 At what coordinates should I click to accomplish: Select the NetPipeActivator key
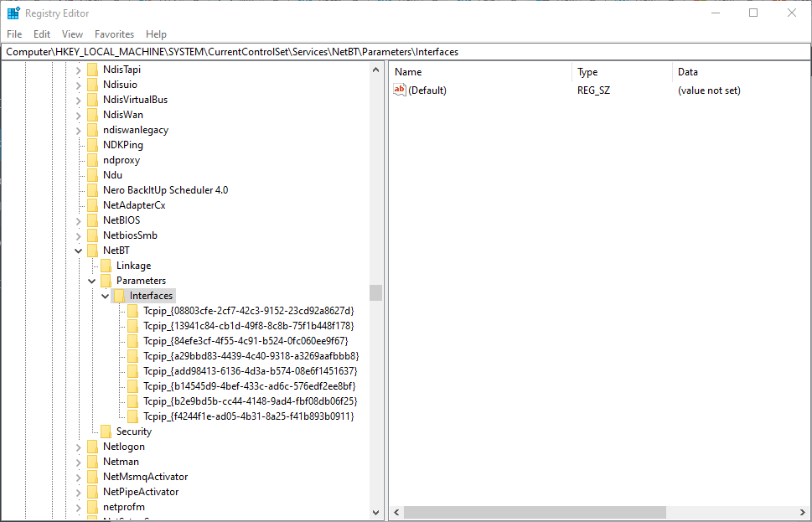pyautogui.click(x=141, y=492)
